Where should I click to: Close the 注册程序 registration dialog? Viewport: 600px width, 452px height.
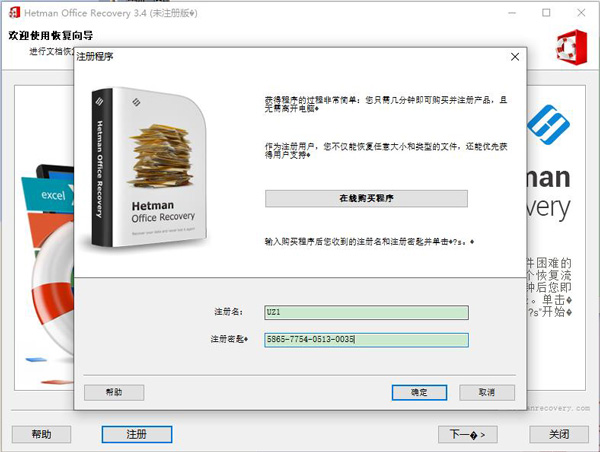click(515, 57)
